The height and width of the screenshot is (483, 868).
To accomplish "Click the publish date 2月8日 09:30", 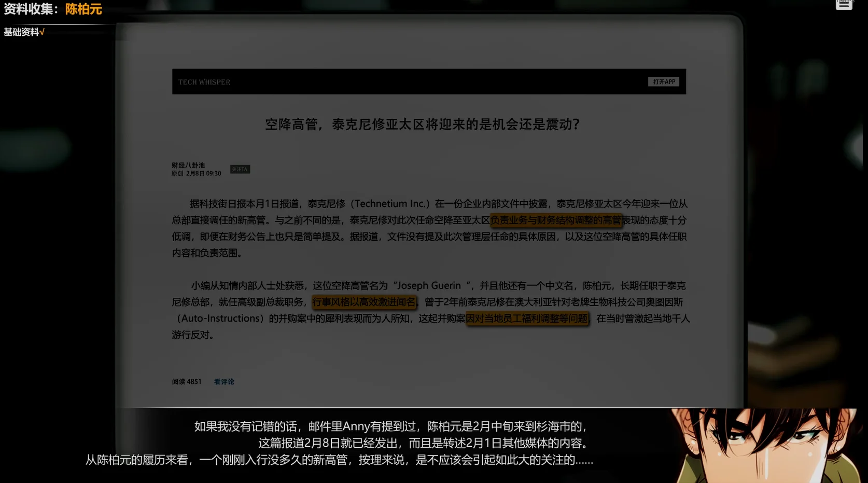I will click(203, 173).
